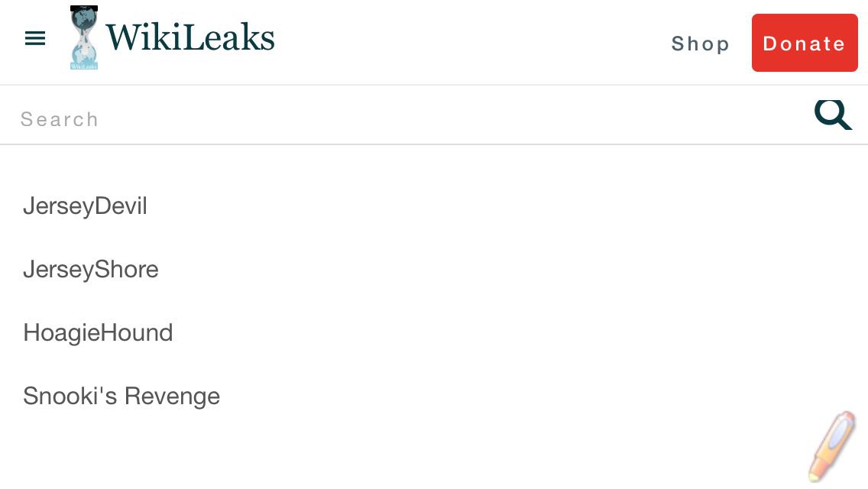
Task: Choose the HoagieHound entry
Action: (98, 333)
